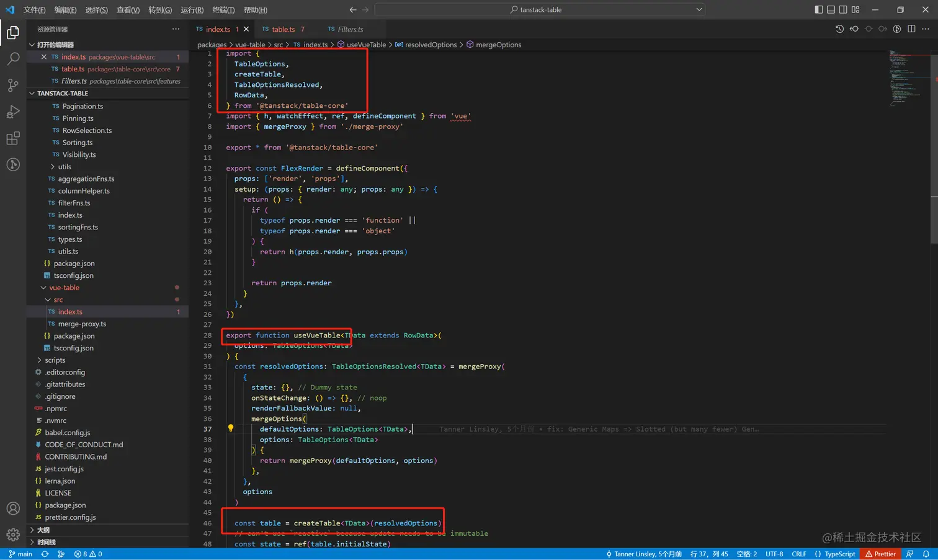
Task: Open the Accounts menu icon
Action: tap(13, 509)
